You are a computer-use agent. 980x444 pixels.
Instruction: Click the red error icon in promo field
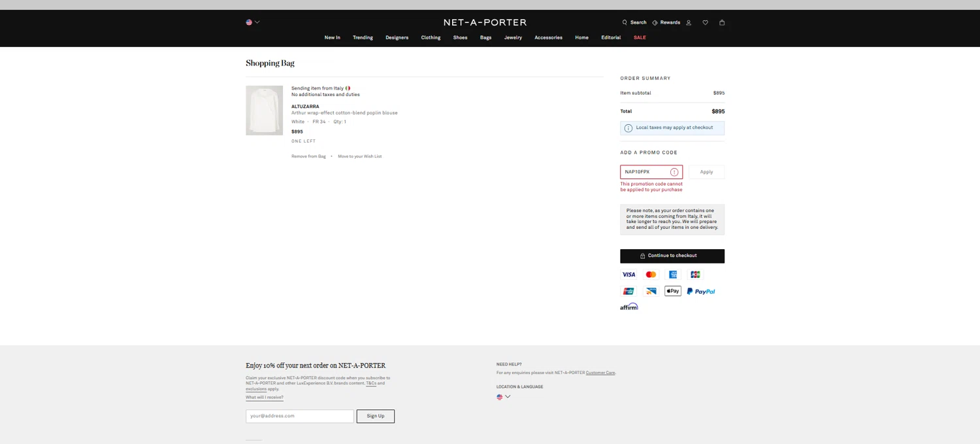pos(674,172)
